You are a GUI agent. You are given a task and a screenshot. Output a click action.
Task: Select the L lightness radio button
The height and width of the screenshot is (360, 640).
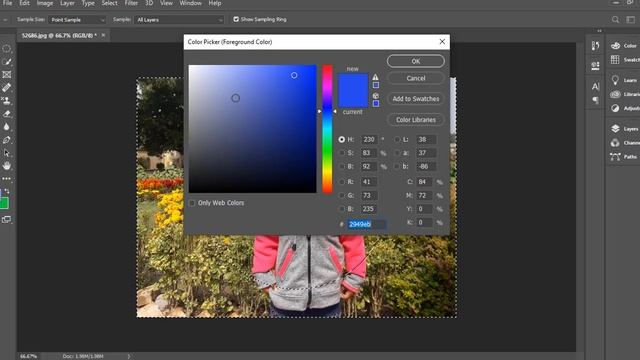coord(397,139)
